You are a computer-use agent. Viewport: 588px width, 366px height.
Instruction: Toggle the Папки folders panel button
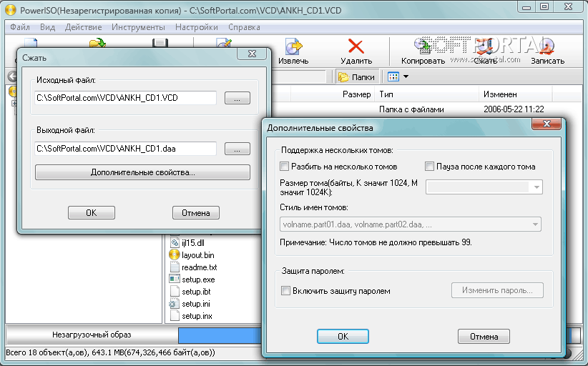pos(356,76)
